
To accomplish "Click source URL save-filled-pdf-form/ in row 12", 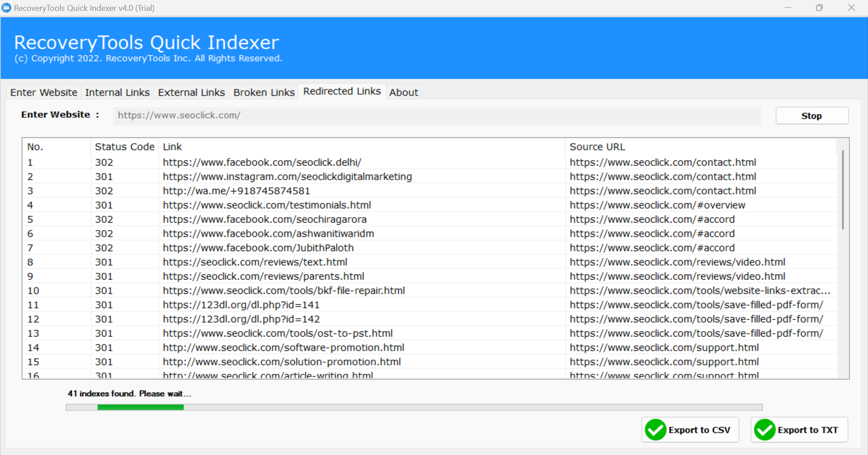I will (696, 319).
